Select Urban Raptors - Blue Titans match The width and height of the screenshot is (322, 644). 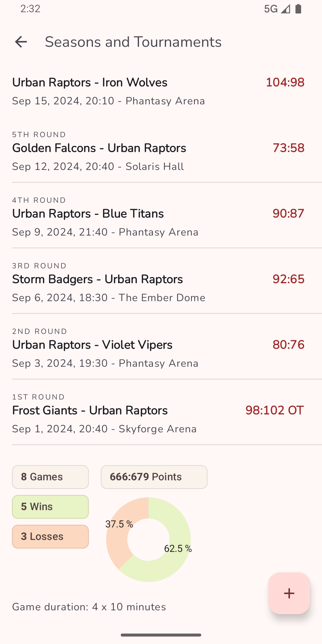(x=119, y=221)
